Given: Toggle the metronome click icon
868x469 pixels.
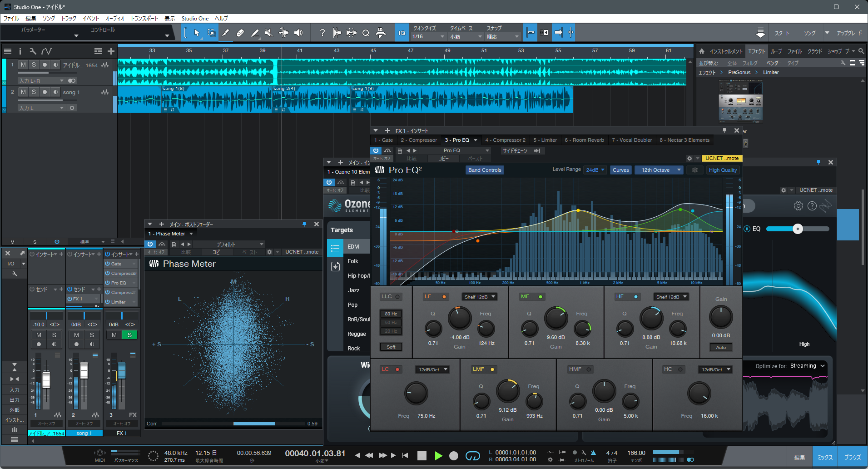Looking at the screenshot, I should pyautogui.click(x=593, y=453).
